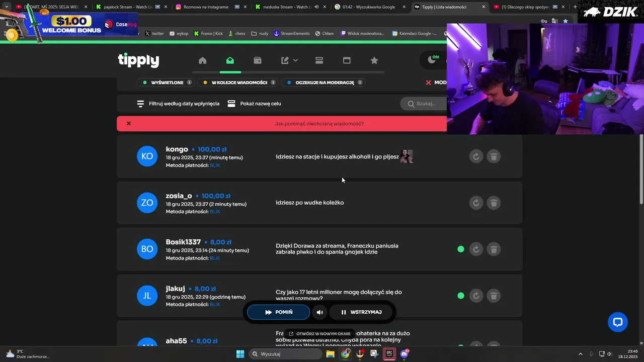Image resolution: width=644 pixels, height=362 pixels.
Task: Expand the chevron next to the edit icon
Action: [295, 60]
